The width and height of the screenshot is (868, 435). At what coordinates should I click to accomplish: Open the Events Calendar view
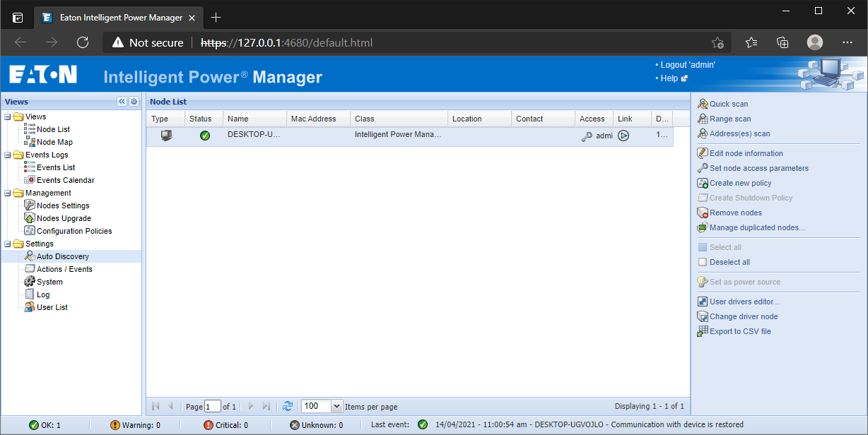tap(65, 180)
